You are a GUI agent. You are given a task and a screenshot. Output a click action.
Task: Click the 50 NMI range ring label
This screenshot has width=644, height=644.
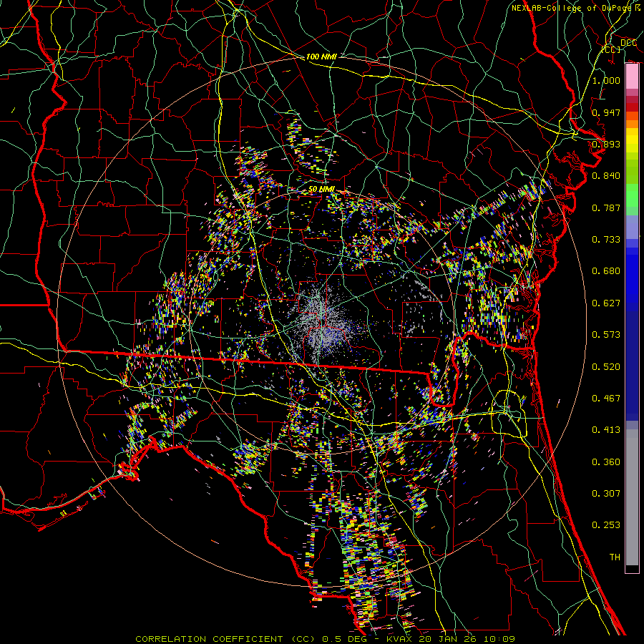[x=321, y=189]
